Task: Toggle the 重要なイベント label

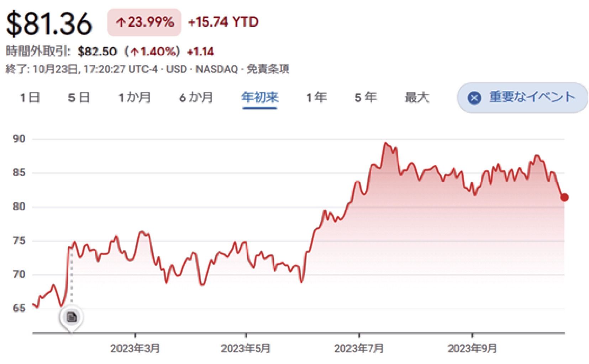Action: 532,97
